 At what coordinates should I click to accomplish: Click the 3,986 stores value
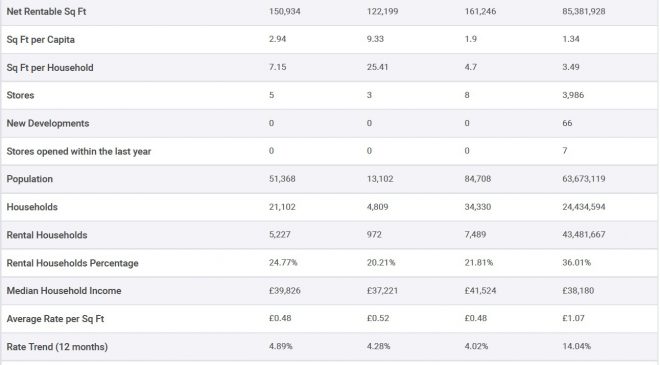(x=573, y=95)
